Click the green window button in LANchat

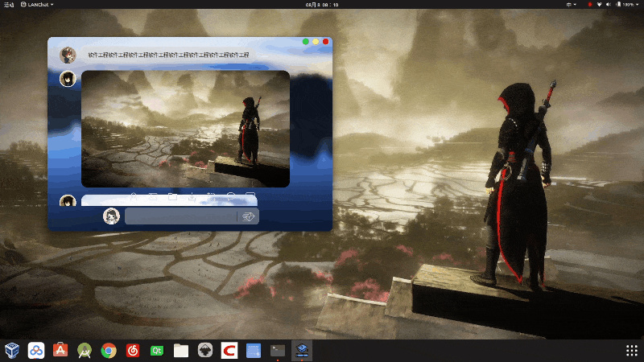pyautogui.click(x=306, y=42)
